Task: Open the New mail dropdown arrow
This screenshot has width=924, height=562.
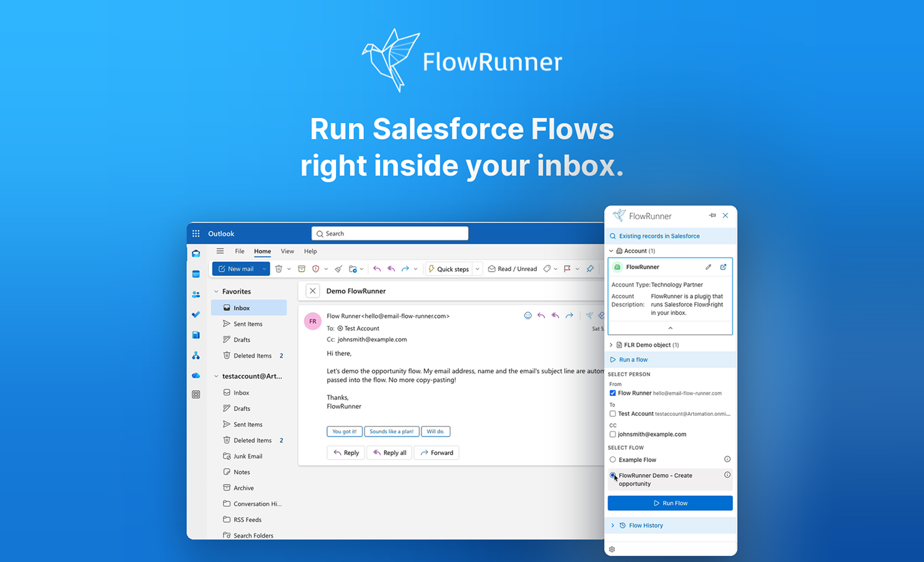Action: (x=264, y=269)
